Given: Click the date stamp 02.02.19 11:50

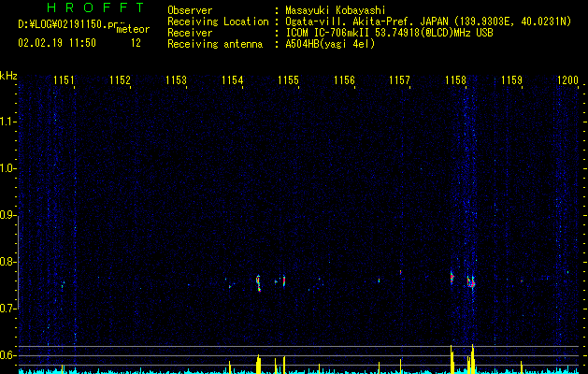Looking at the screenshot, I should coord(57,43).
